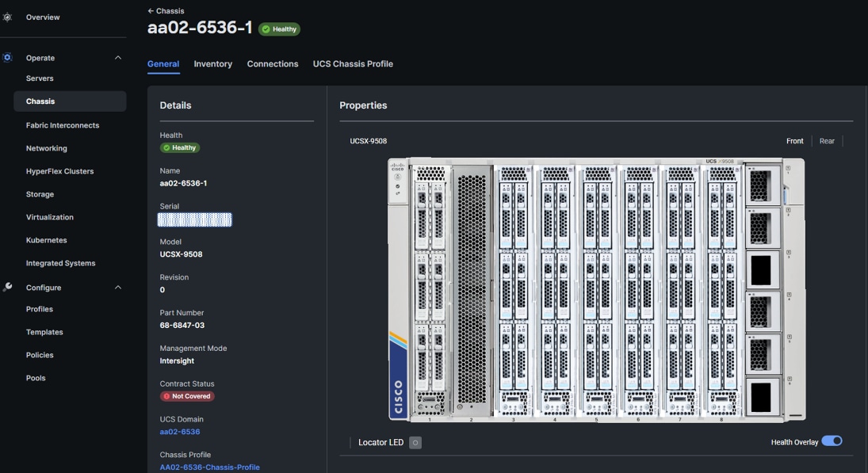The image size is (868, 473).
Task: Click the Operate section gear icon
Action: tap(7, 58)
